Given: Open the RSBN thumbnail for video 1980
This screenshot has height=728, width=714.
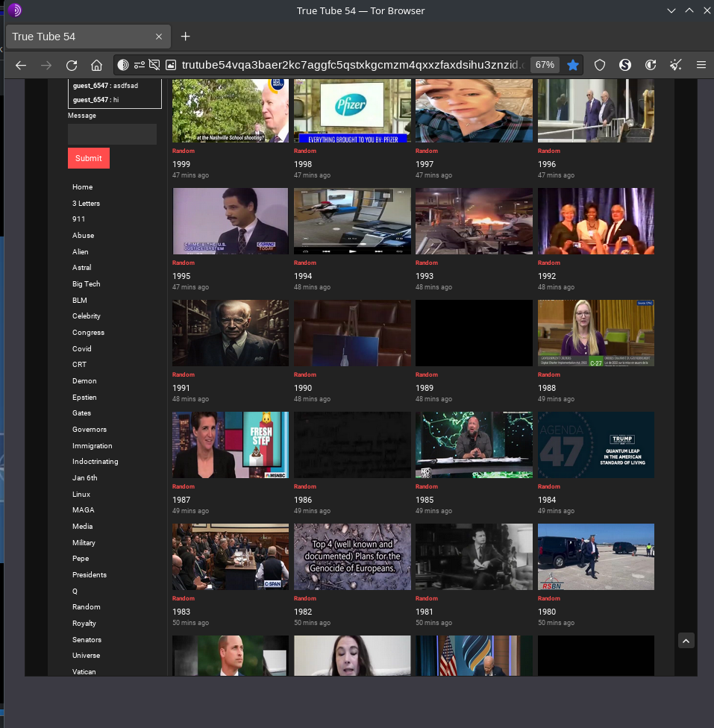Looking at the screenshot, I should click(x=596, y=556).
